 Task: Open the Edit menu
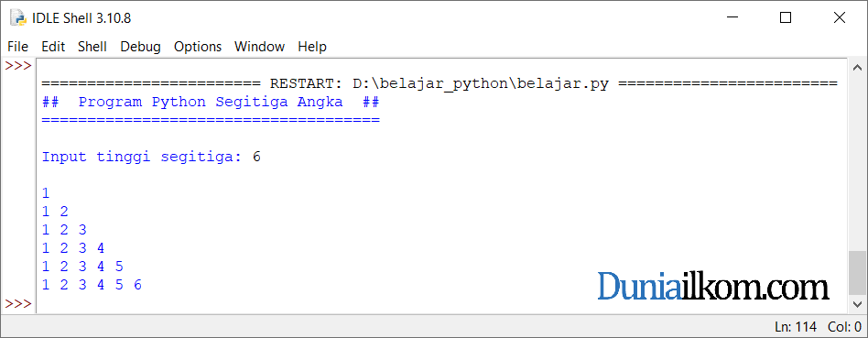click(x=53, y=47)
